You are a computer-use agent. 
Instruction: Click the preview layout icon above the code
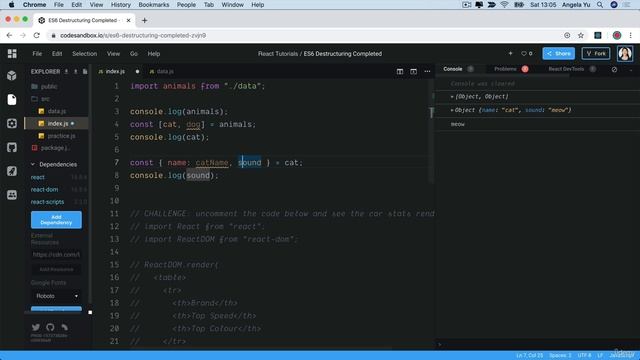413,71
